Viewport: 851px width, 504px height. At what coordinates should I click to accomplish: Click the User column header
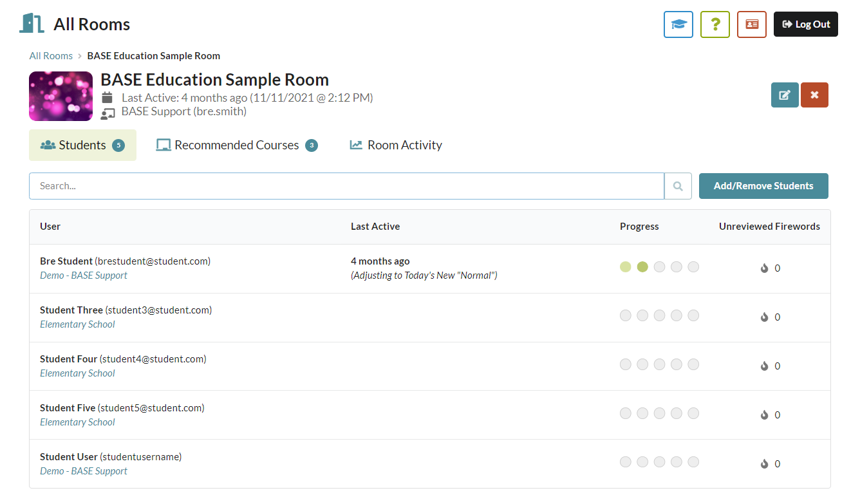tap(50, 227)
